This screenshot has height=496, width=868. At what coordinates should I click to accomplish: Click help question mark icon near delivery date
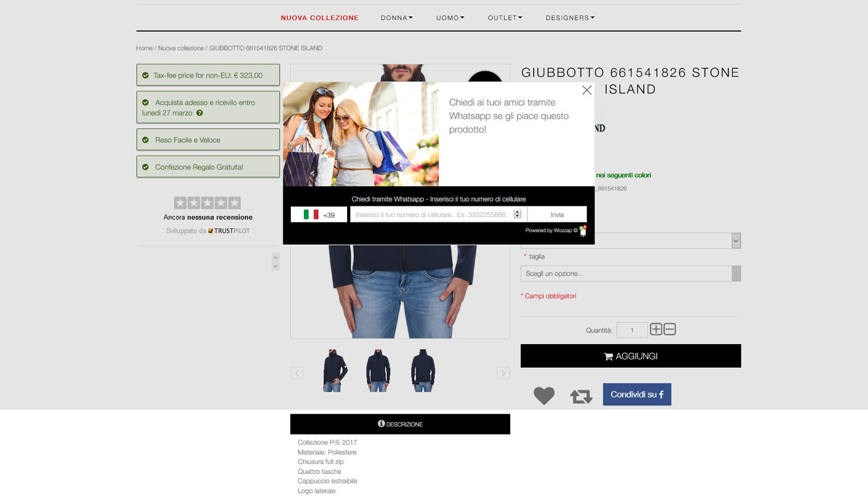tap(200, 113)
